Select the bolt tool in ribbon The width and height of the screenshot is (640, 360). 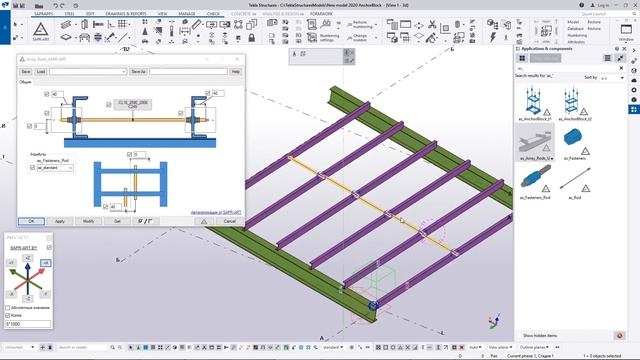(x=98, y=24)
